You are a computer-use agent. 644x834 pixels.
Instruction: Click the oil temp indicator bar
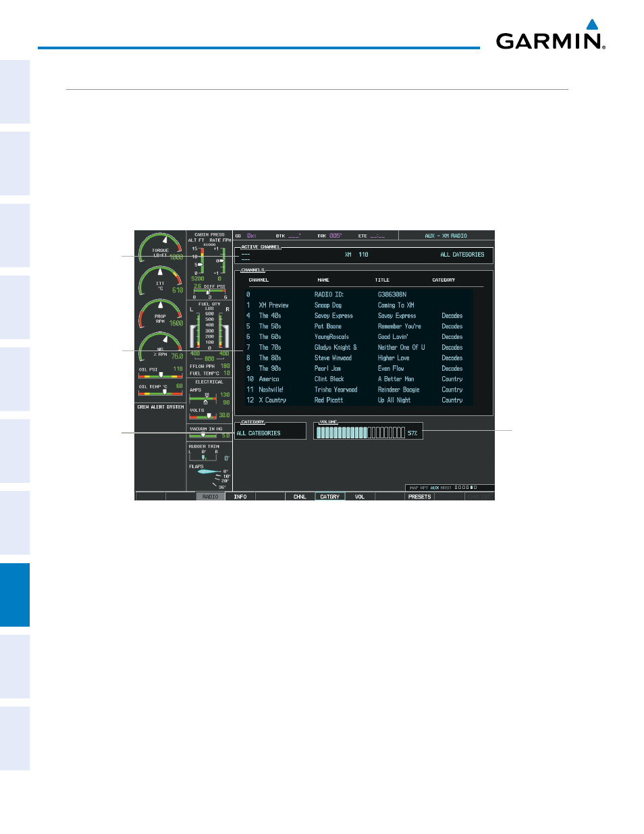(x=161, y=393)
